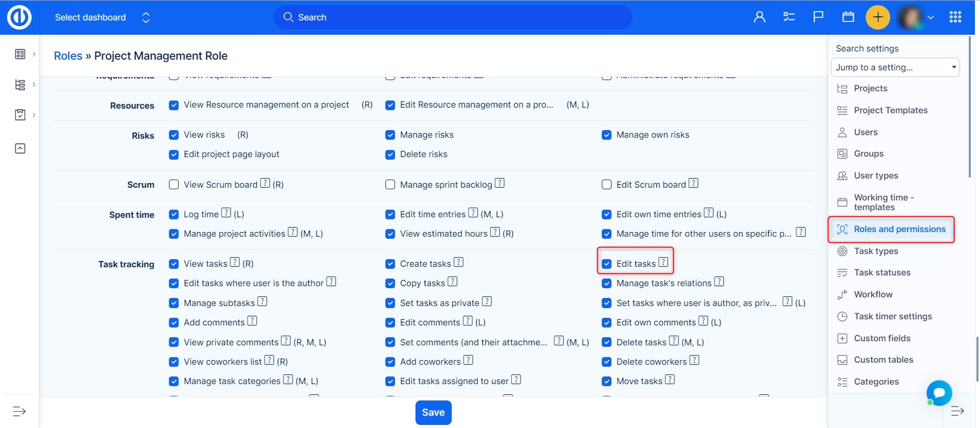980x428 pixels.
Task: Open Roles and permissions in settings menu
Action: (899, 229)
